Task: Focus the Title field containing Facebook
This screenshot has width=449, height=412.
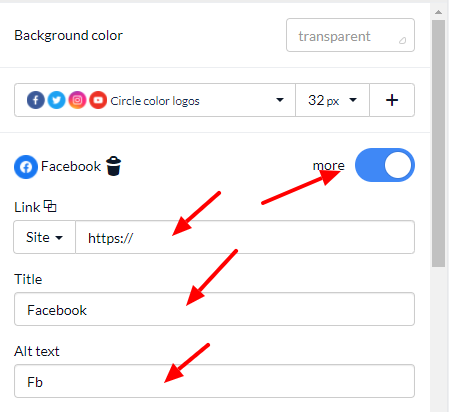Action: (214, 309)
